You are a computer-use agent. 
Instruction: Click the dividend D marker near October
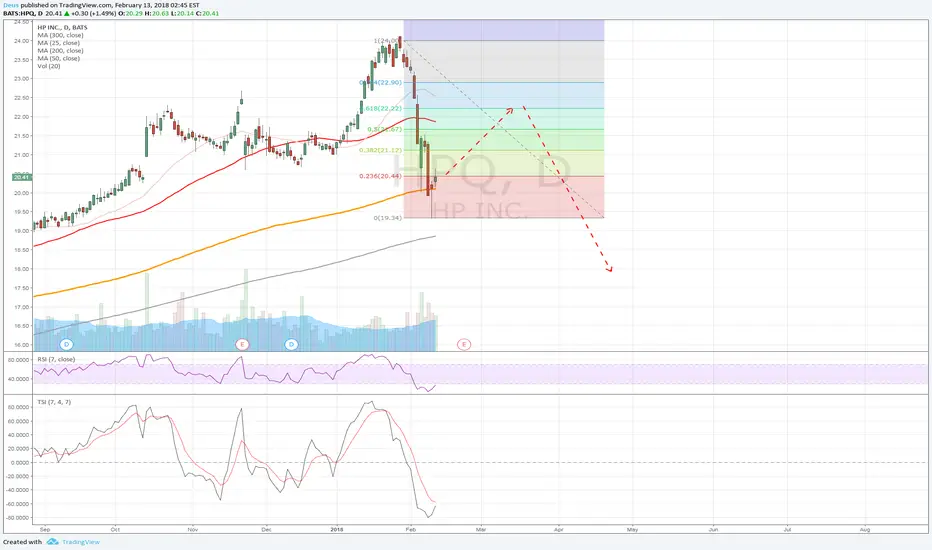point(67,344)
